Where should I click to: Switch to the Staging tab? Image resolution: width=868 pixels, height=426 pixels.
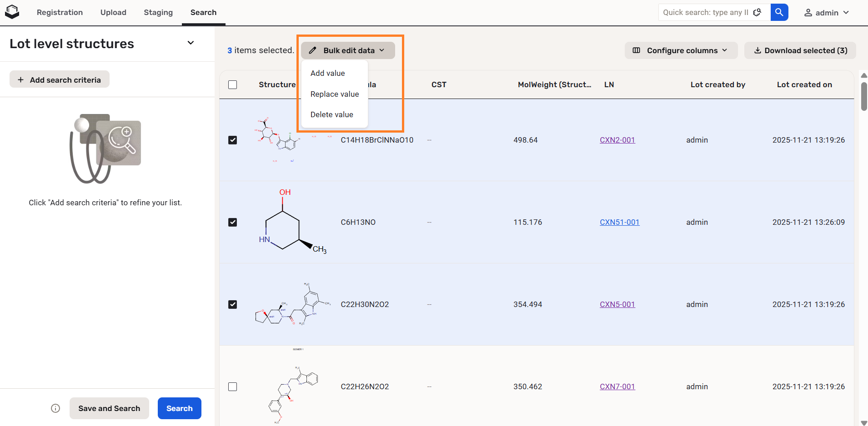pyautogui.click(x=158, y=13)
